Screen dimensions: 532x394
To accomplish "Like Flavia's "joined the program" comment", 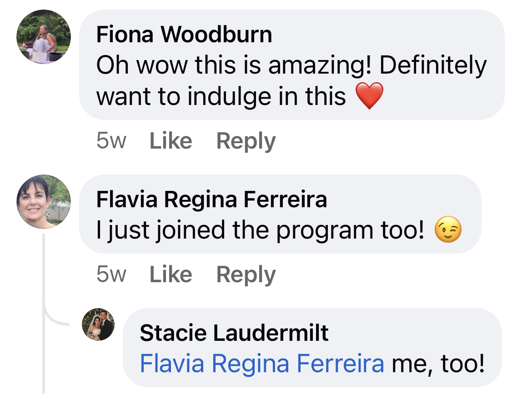I will pyautogui.click(x=171, y=274).
